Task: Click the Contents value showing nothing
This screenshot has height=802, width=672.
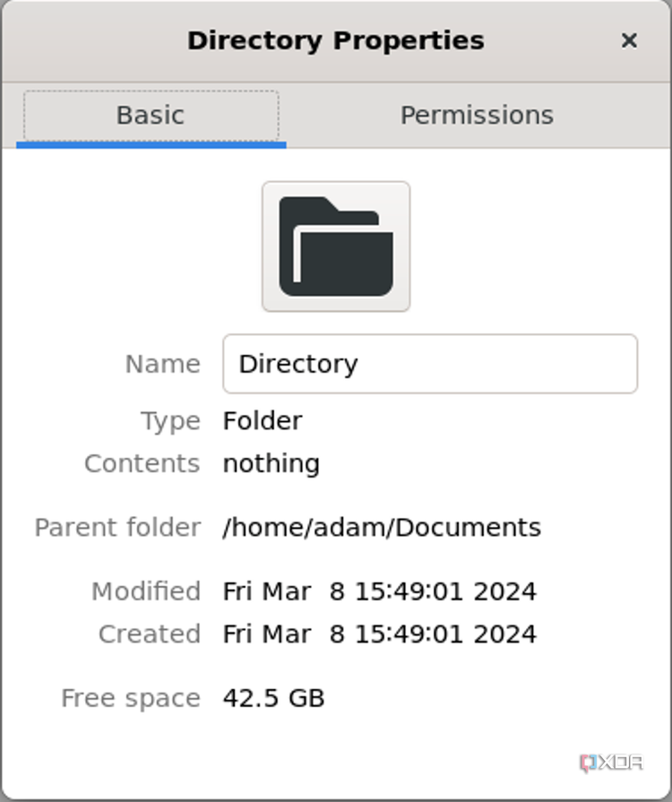Action: coord(270,463)
